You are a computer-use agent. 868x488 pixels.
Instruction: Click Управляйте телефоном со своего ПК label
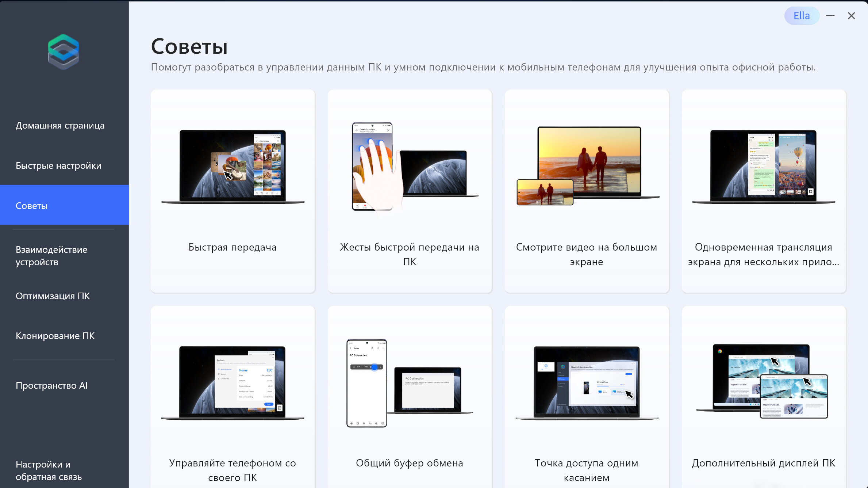tap(233, 470)
